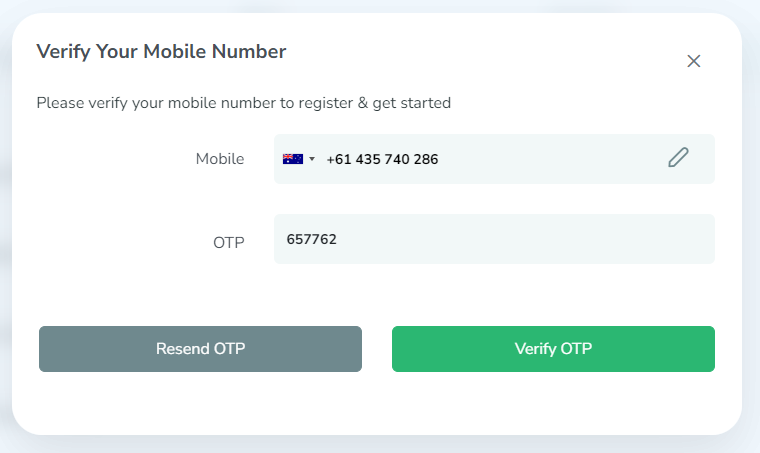Click the entered 657762 code text

click(x=311, y=239)
